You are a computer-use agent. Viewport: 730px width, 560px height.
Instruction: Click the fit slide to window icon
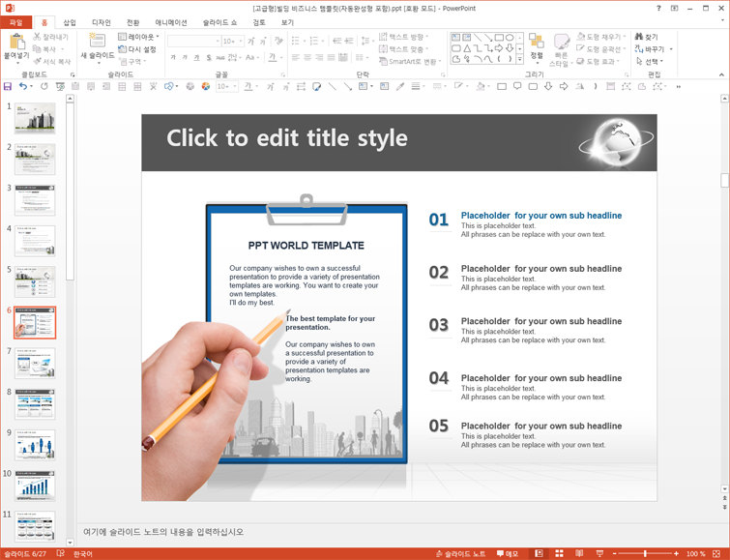(716, 553)
